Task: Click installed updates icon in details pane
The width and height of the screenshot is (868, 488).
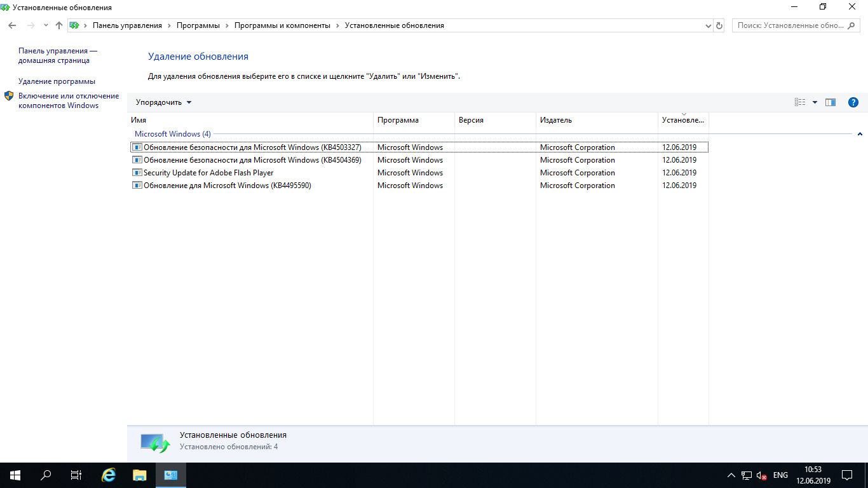Action: [155, 442]
